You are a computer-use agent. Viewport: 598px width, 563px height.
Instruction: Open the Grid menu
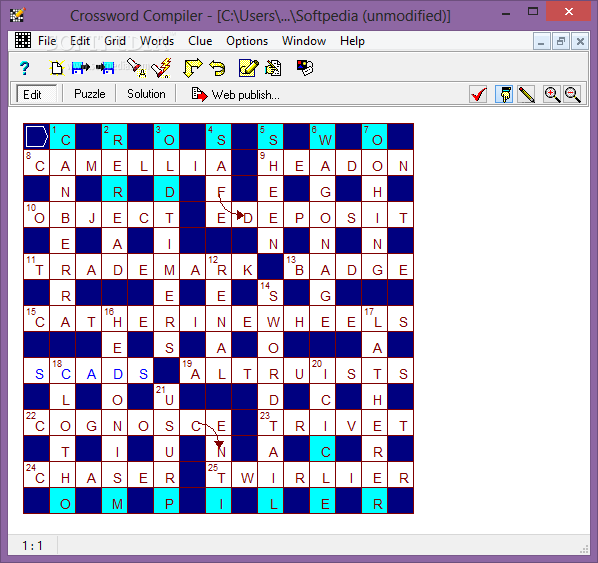pyautogui.click(x=115, y=41)
